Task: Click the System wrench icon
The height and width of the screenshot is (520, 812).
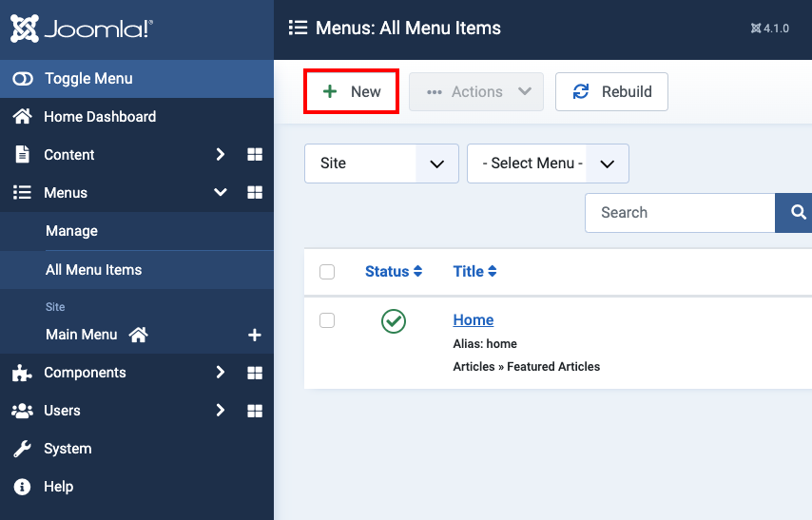Action: 22,449
